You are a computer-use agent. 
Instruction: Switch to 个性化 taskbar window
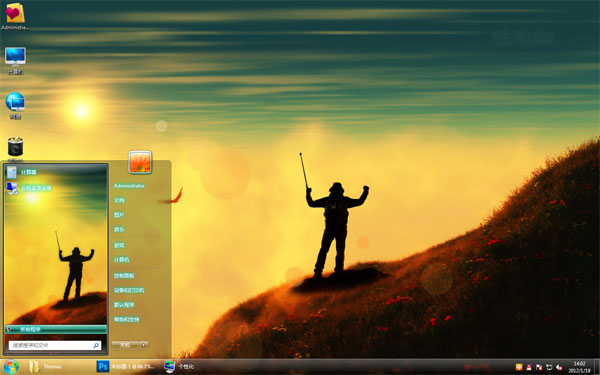(x=180, y=367)
